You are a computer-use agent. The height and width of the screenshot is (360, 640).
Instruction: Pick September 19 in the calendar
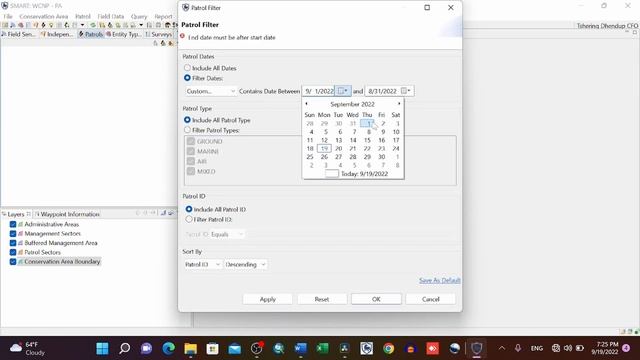pos(324,149)
